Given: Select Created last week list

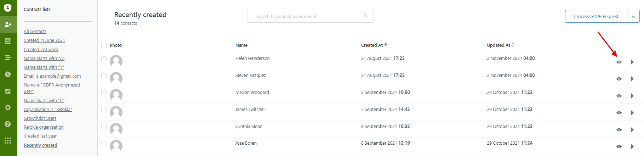Looking at the screenshot, I should click(x=41, y=50).
